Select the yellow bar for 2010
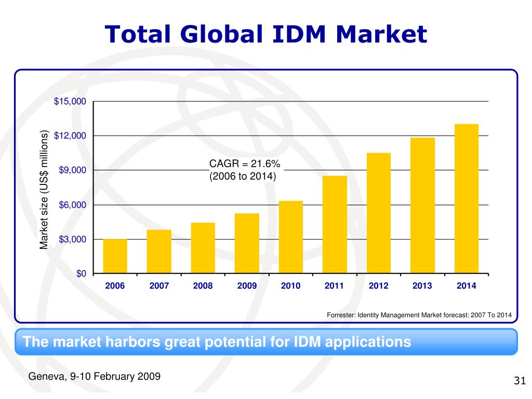This screenshot has width=532, height=399. click(291, 237)
